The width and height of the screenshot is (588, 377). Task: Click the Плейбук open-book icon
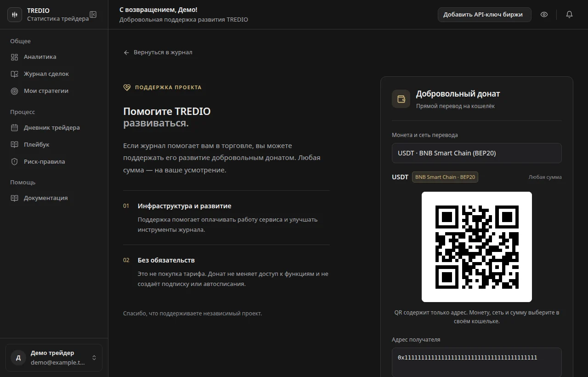point(15,145)
